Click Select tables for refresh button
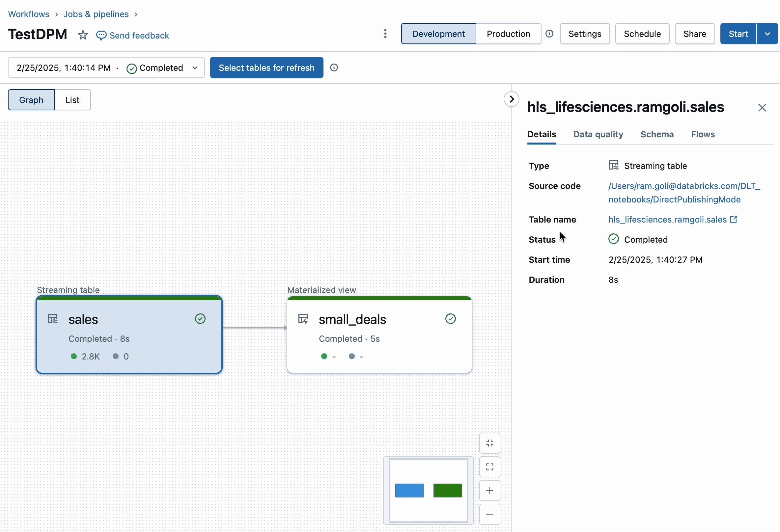The width and height of the screenshot is (780, 532). pos(266,67)
